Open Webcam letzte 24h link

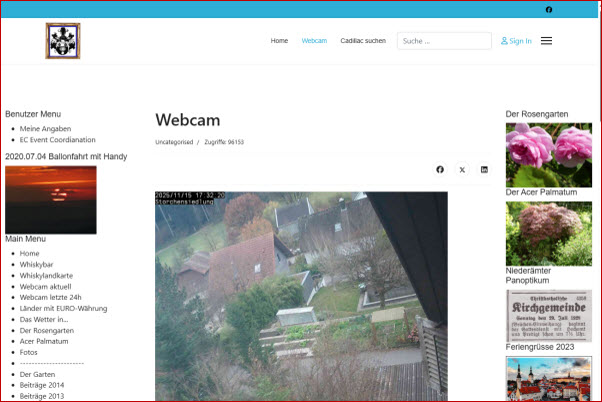pyautogui.click(x=54, y=297)
